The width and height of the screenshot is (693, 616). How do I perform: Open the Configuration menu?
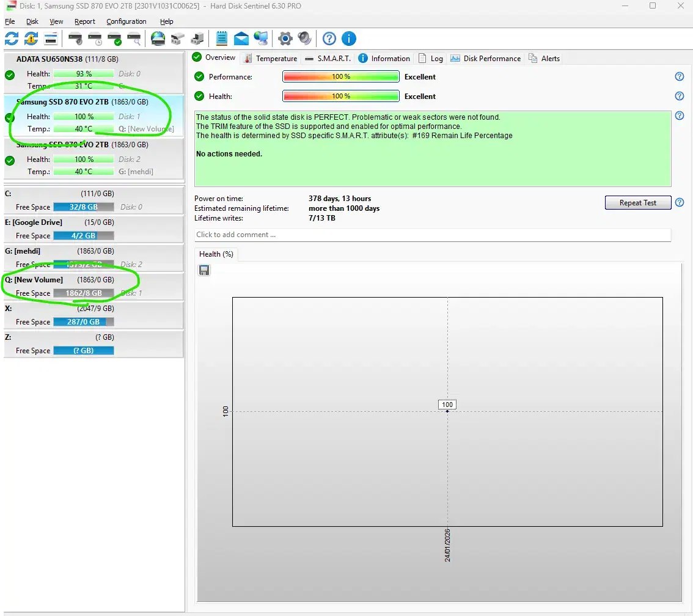tap(126, 21)
